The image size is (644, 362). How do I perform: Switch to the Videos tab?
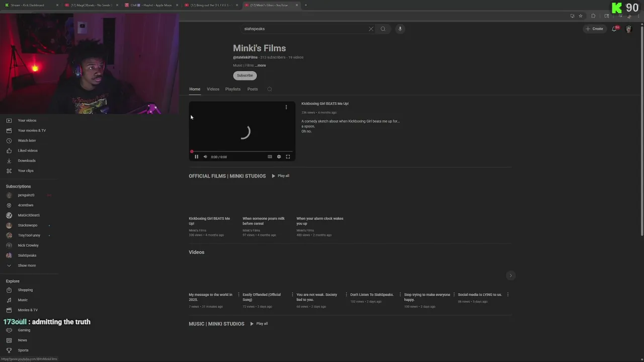[213, 89]
